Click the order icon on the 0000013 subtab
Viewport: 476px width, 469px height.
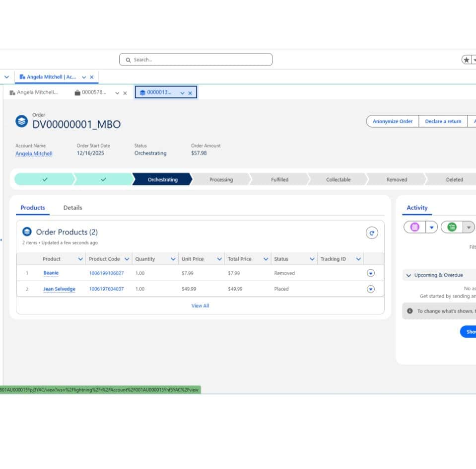coord(142,92)
